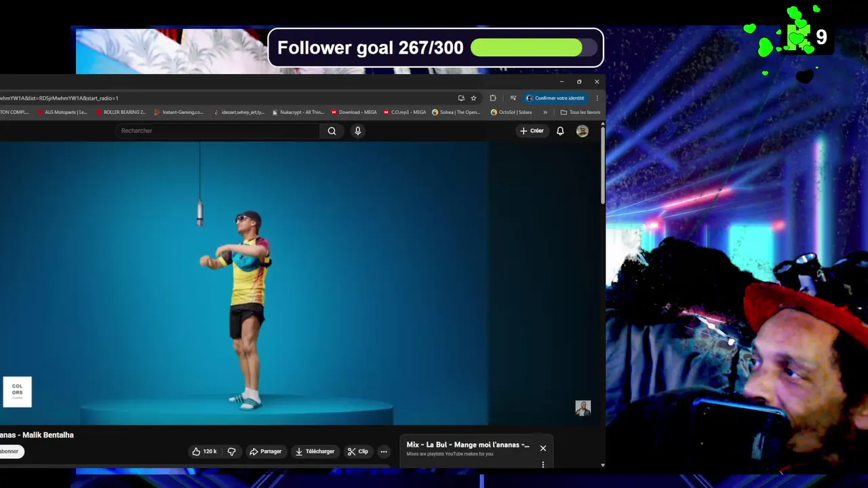Image resolution: width=868 pixels, height=488 pixels.
Task: Click channel watermark thumbnail on video
Action: [x=583, y=407]
